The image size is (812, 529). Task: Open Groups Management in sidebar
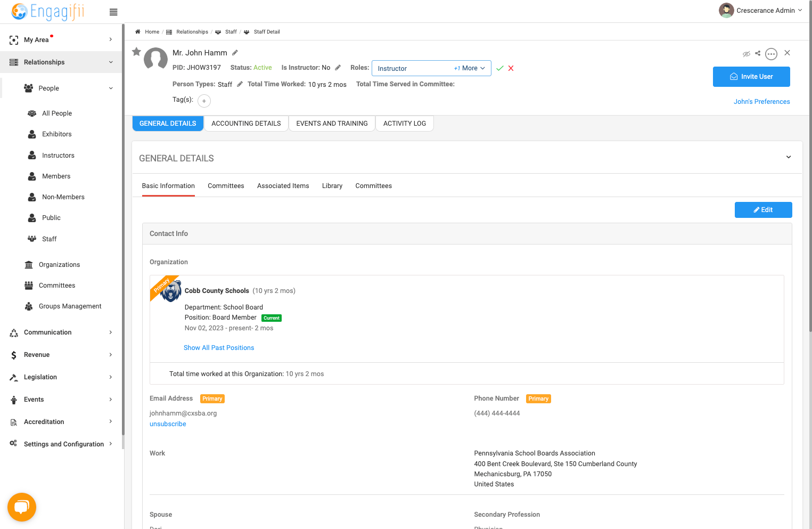pos(70,306)
